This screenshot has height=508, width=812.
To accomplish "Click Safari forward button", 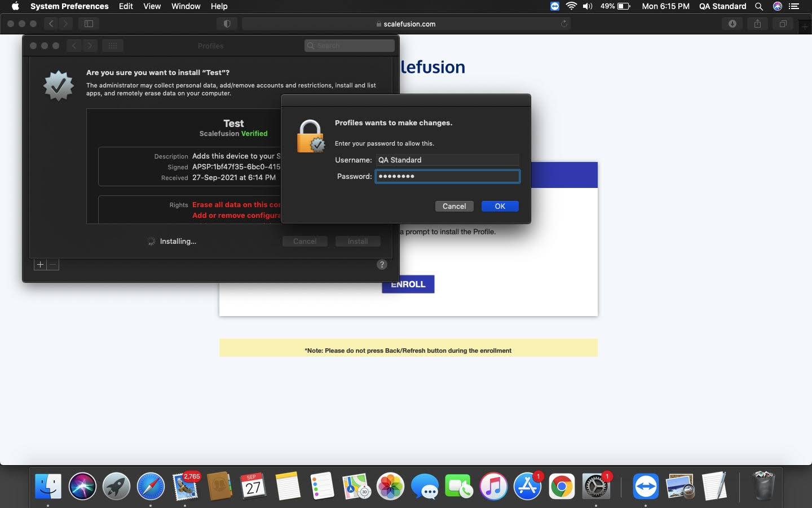I will tap(66, 24).
